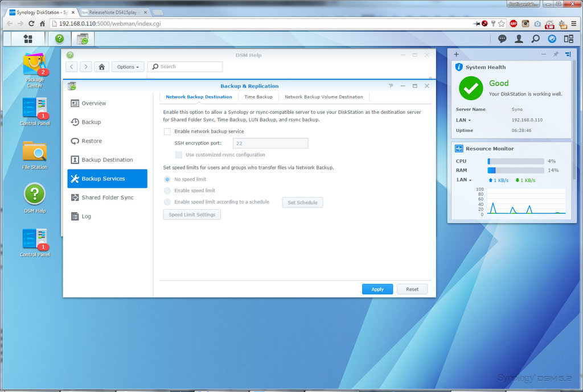
Task: Open Overview in the Backup & Replication sidebar
Action: 107,104
